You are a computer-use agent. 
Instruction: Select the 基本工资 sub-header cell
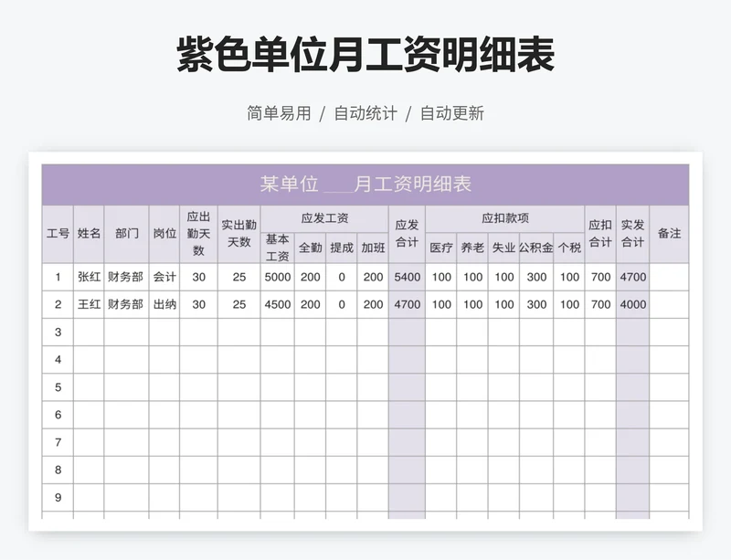pyautogui.click(x=277, y=248)
